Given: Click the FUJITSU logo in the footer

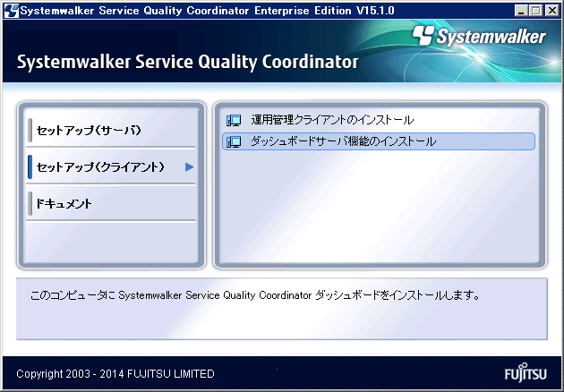Looking at the screenshot, I should coord(526,372).
